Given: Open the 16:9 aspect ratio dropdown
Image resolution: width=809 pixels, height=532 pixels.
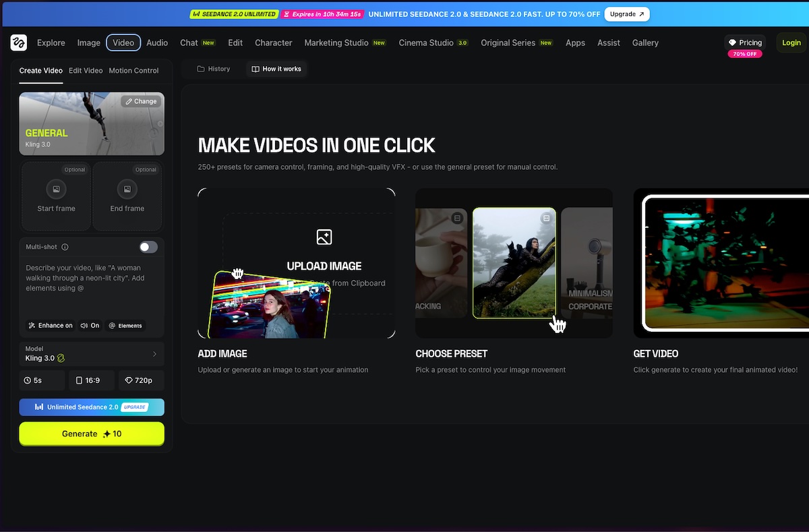Looking at the screenshot, I should tap(92, 380).
